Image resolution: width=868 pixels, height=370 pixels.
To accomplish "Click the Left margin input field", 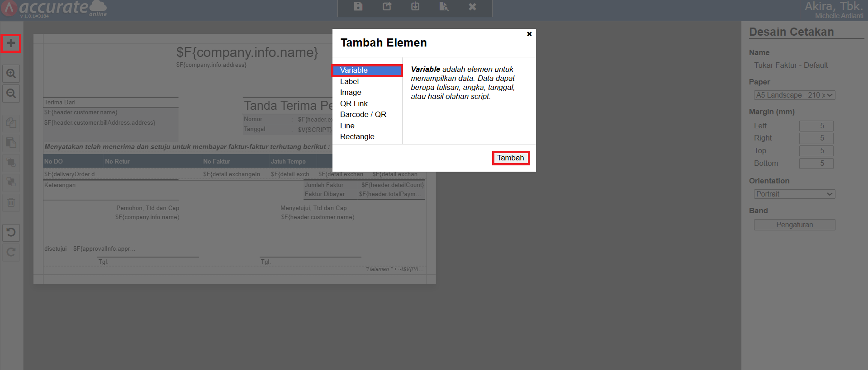I will click(816, 126).
